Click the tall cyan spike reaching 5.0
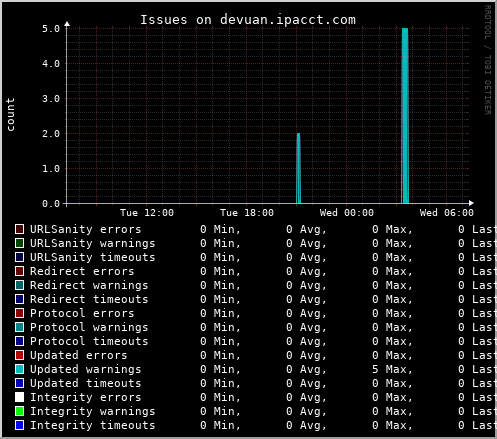 (405, 116)
